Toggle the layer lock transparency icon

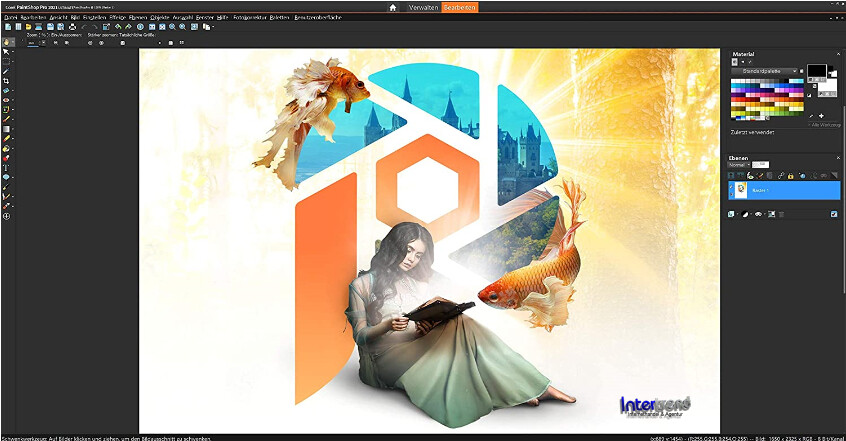[790, 176]
